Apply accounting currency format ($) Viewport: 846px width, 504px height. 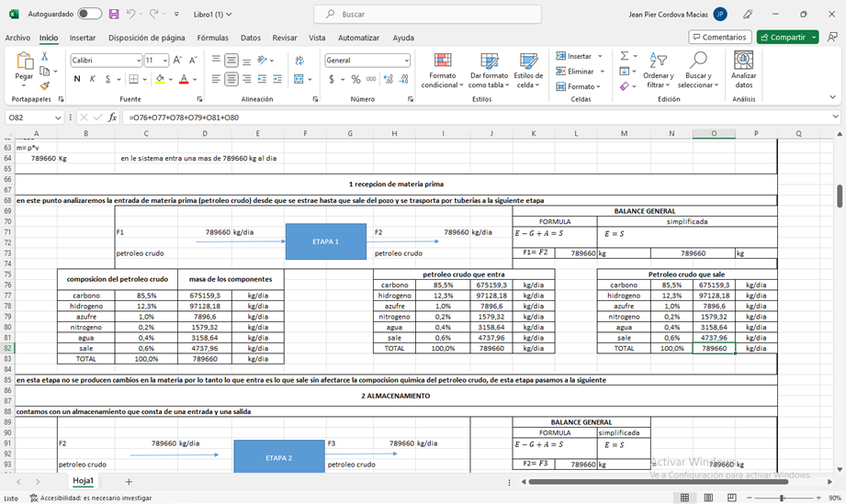tap(332, 79)
